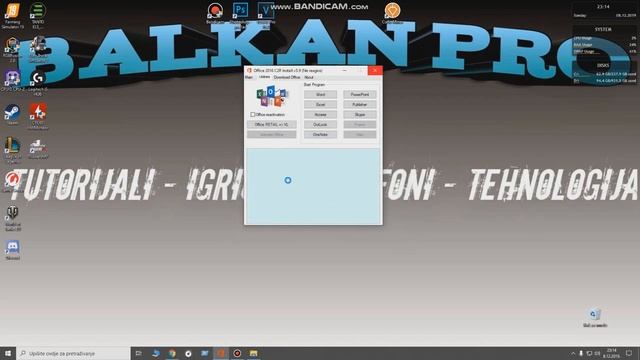Open Chrome from the taskbar
The width and height of the screenshot is (640, 360).
172,353
